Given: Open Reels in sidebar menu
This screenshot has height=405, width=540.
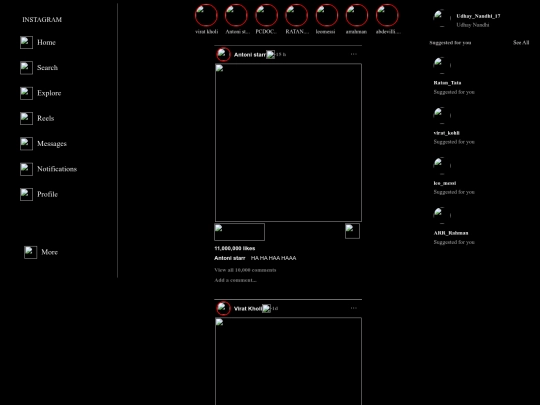Looking at the screenshot, I should [46, 118].
